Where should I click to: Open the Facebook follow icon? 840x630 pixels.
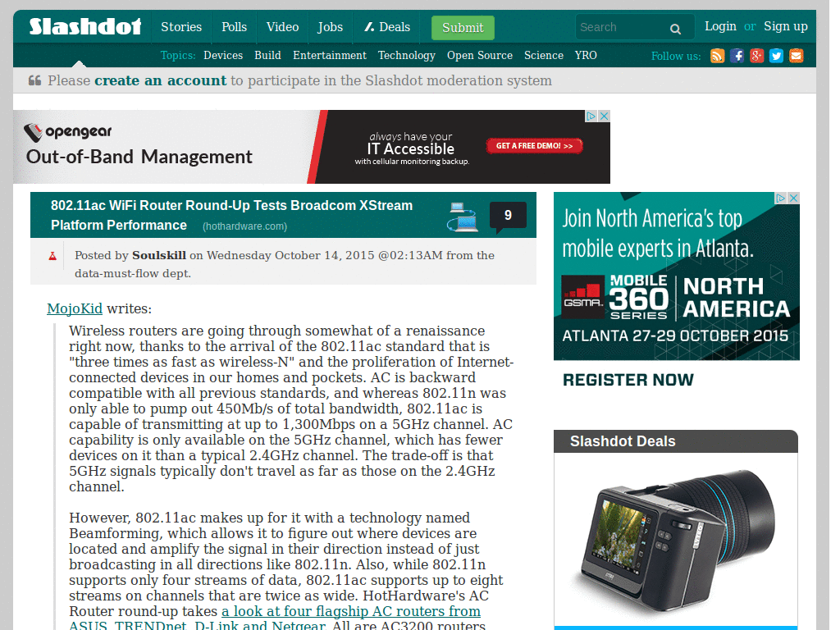[x=737, y=56]
